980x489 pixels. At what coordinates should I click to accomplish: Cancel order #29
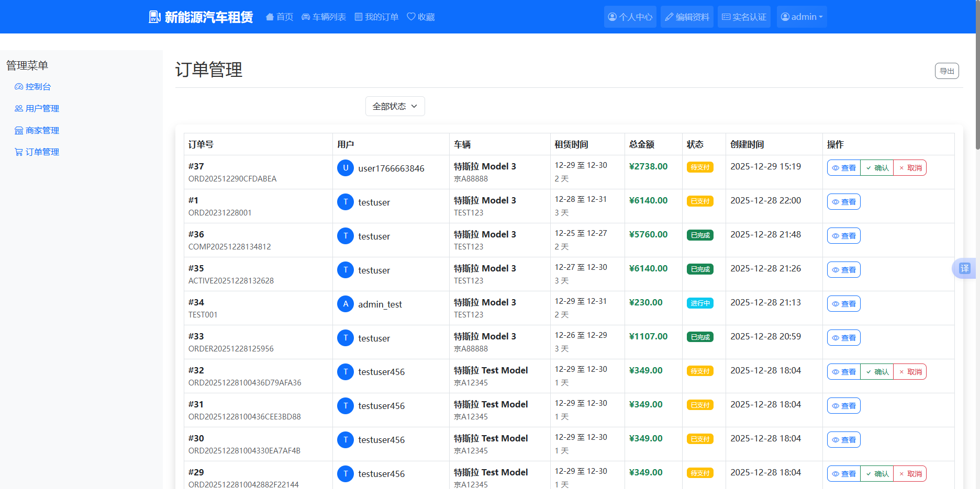pyautogui.click(x=910, y=474)
